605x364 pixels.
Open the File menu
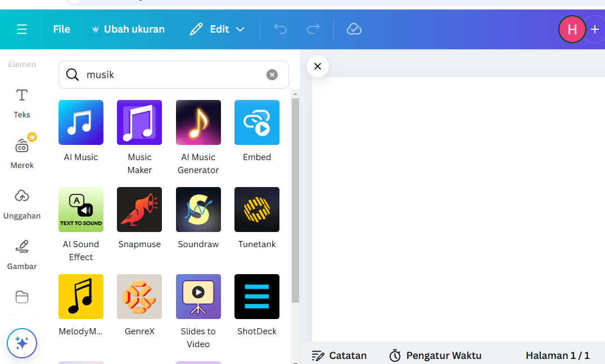click(x=61, y=29)
